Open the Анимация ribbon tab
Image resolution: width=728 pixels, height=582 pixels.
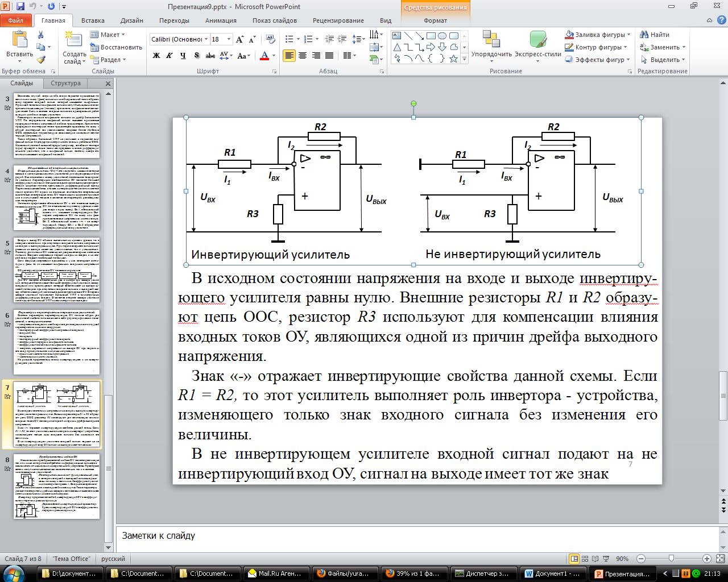(x=221, y=20)
